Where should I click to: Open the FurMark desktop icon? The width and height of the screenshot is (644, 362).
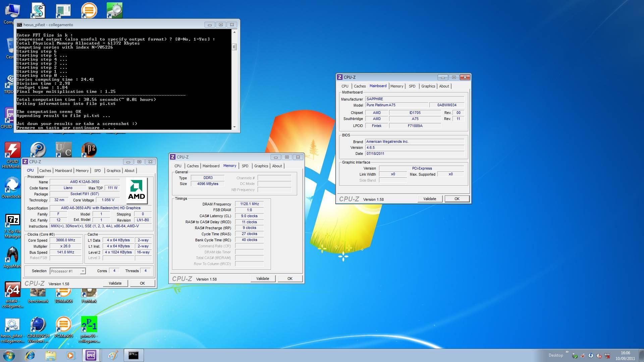(89, 295)
